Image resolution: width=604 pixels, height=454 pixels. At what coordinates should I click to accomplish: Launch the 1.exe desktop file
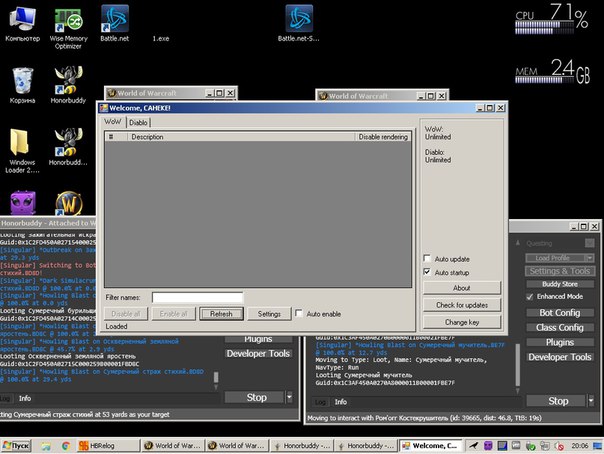(x=160, y=38)
